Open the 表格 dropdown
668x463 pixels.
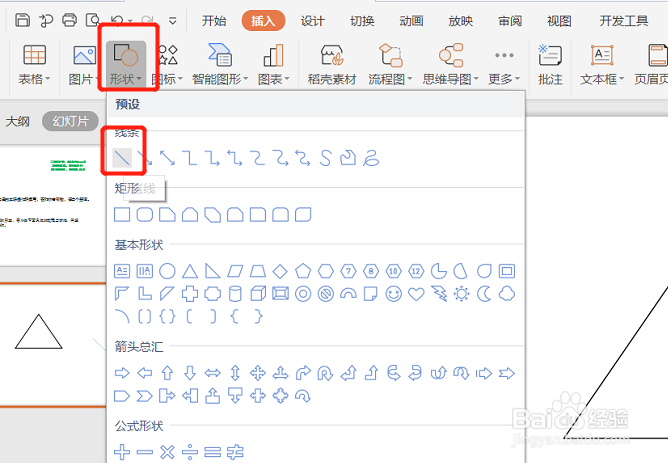pyautogui.click(x=34, y=64)
